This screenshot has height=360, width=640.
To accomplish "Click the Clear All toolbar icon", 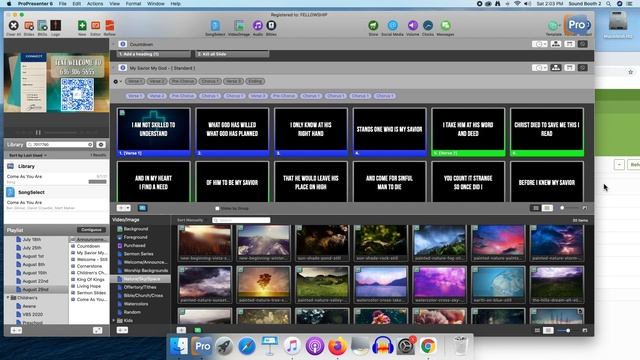I will pos(13,26).
